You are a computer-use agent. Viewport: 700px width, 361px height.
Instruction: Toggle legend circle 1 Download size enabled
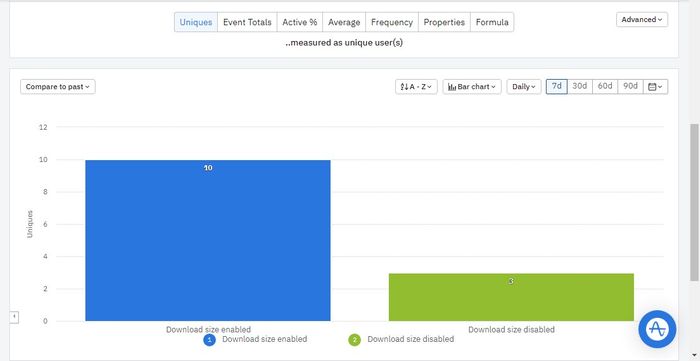tap(209, 340)
